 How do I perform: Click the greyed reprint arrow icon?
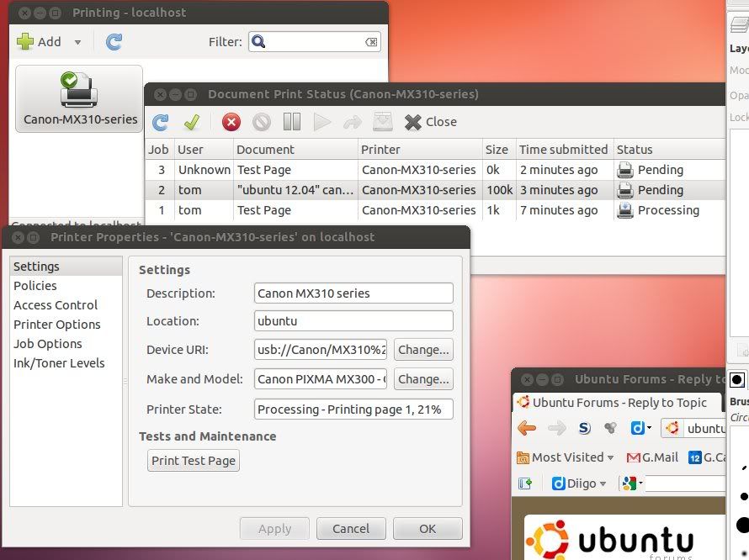pyautogui.click(x=353, y=122)
